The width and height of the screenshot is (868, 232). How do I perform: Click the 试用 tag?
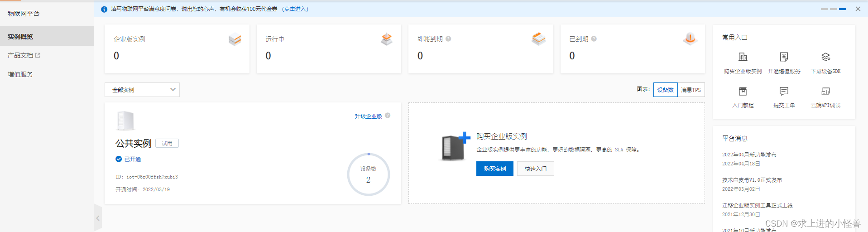(x=167, y=143)
